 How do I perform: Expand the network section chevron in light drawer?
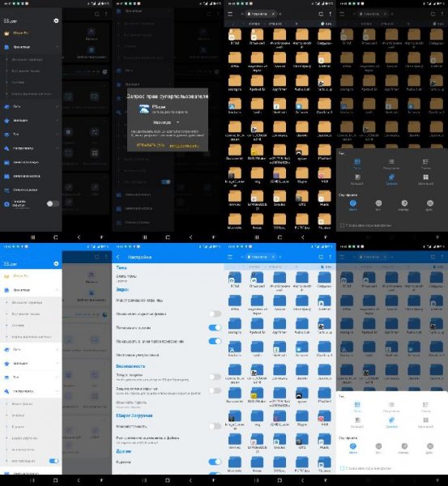click(57, 349)
